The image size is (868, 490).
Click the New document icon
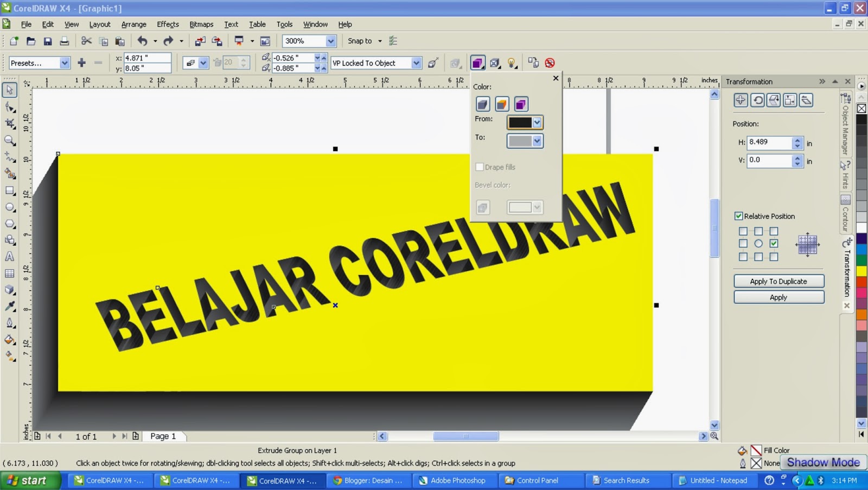[14, 41]
